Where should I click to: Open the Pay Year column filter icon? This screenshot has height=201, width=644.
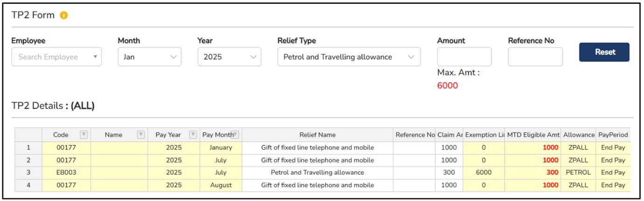point(193,135)
